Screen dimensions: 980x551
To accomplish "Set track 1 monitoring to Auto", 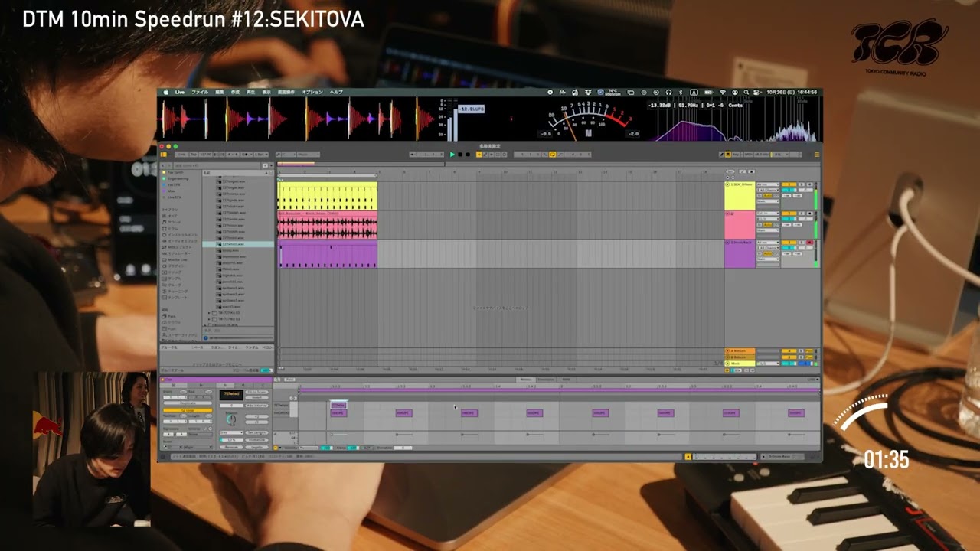I will click(x=767, y=196).
